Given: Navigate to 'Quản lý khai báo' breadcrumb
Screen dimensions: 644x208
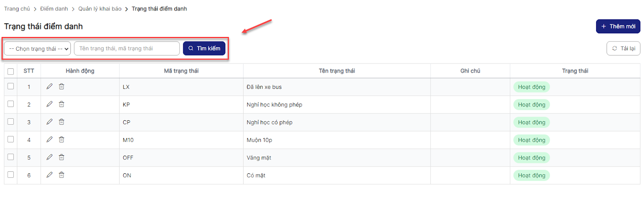Looking at the screenshot, I should [100, 9].
